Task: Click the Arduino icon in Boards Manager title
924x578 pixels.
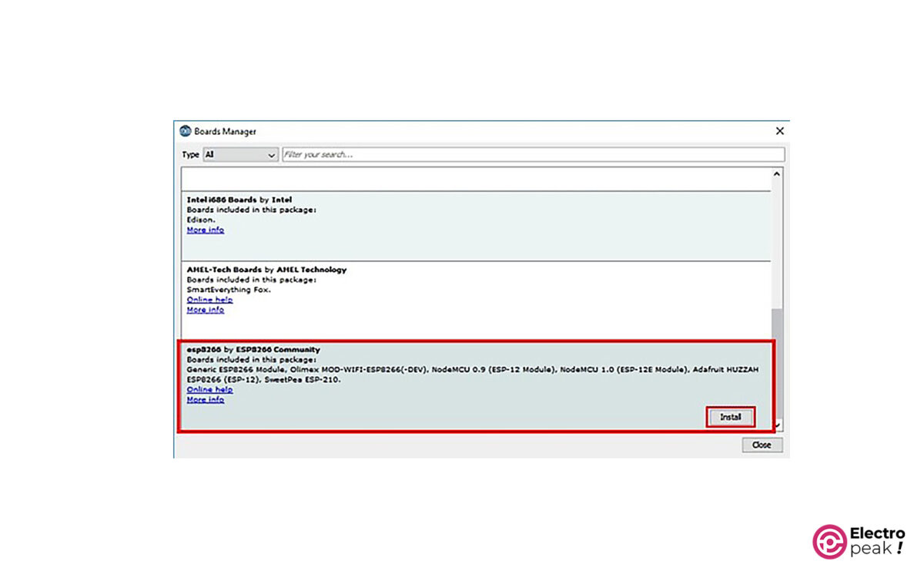Action: (x=185, y=131)
